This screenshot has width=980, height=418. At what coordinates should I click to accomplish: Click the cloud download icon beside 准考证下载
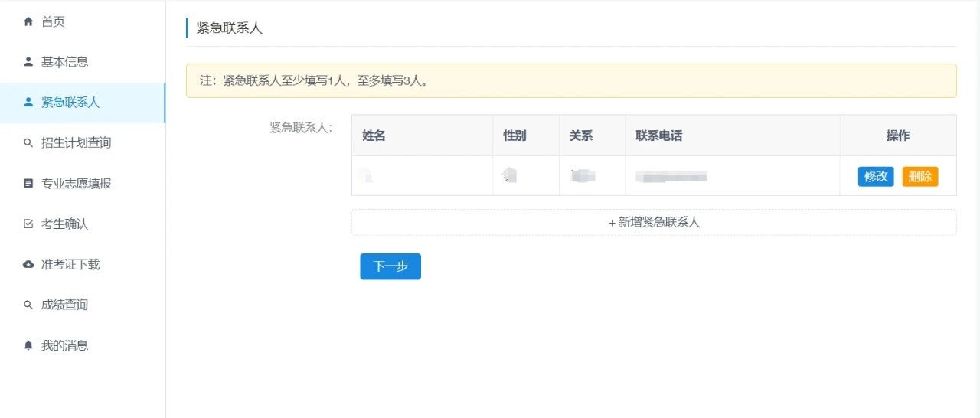28,265
